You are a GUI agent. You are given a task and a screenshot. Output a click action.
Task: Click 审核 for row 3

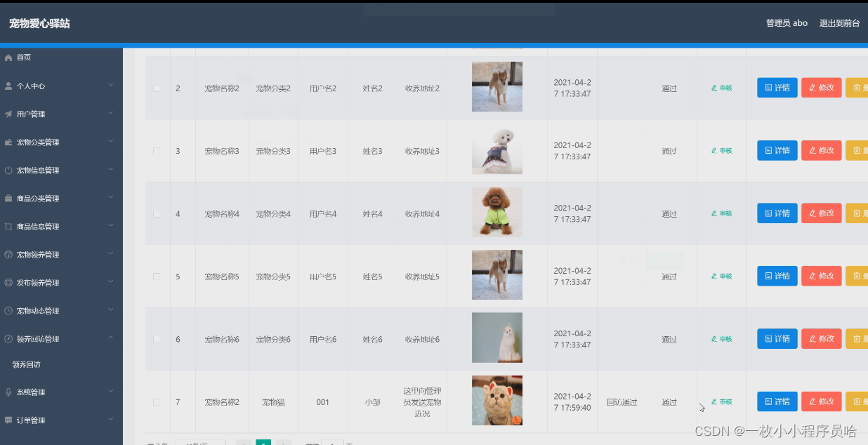click(721, 150)
